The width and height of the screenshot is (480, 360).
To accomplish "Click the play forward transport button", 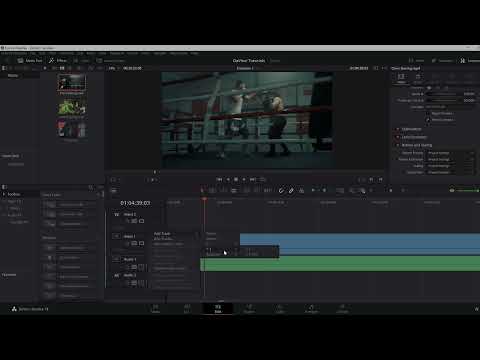I will click(244, 180).
